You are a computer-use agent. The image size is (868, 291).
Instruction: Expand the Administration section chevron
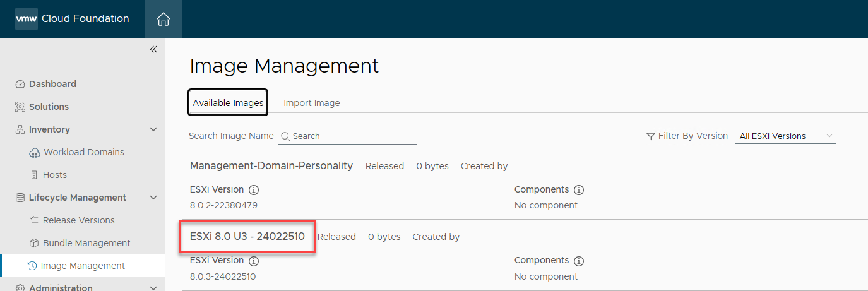pyautogui.click(x=153, y=287)
